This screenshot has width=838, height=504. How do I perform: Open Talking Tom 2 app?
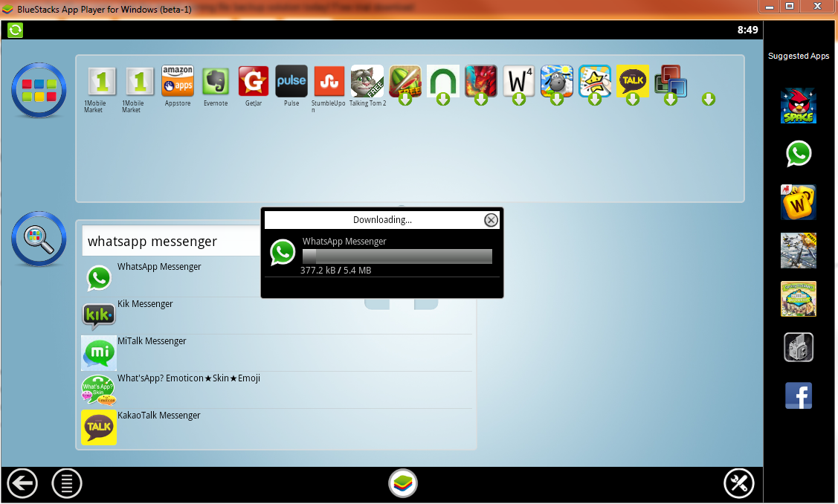(367, 81)
